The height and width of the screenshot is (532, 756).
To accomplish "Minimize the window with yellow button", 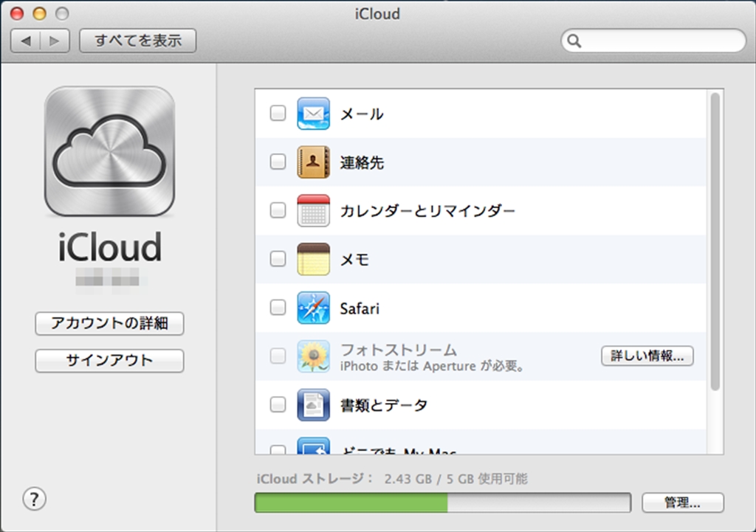I will (x=40, y=13).
